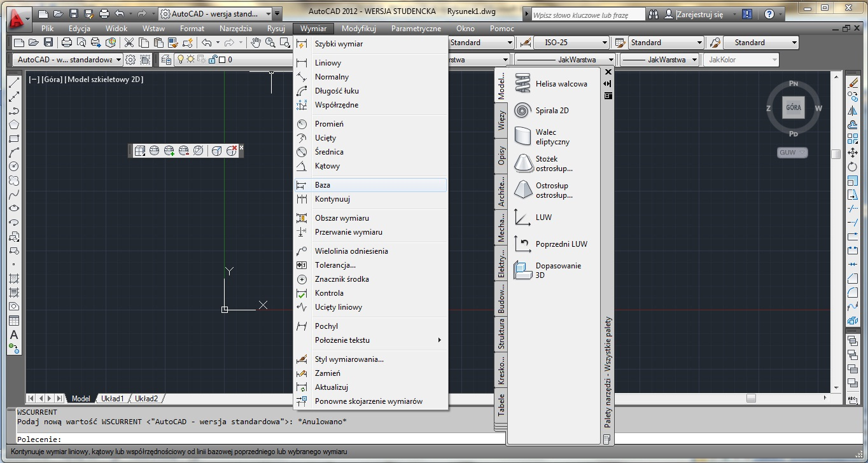Select the Hatch tool
Viewport: 868px width, 463px height.
tap(14, 279)
